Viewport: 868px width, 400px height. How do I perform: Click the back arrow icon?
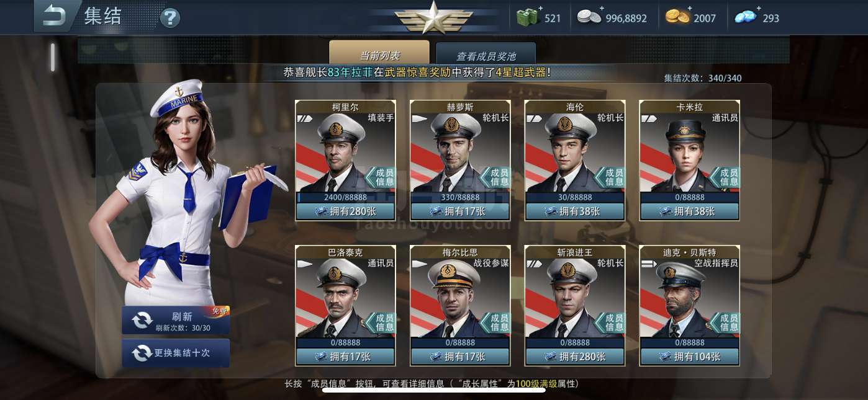click(55, 16)
